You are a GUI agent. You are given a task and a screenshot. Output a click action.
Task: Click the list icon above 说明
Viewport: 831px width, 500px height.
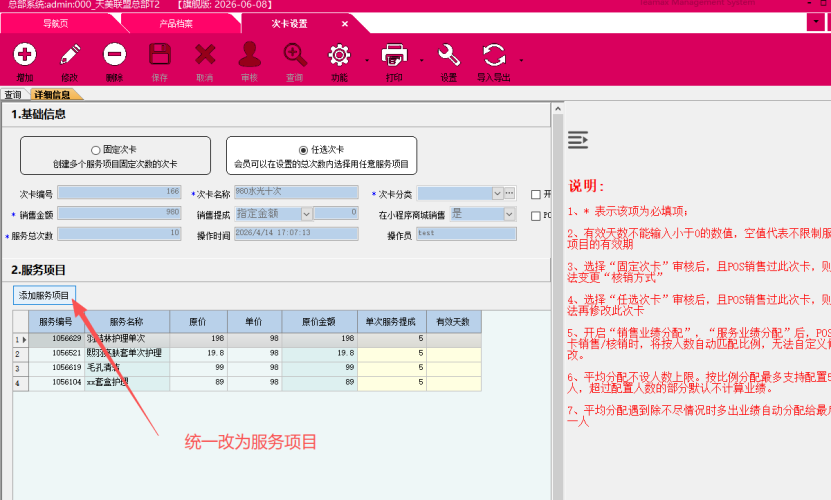pyautogui.click(x=578, y=140)
